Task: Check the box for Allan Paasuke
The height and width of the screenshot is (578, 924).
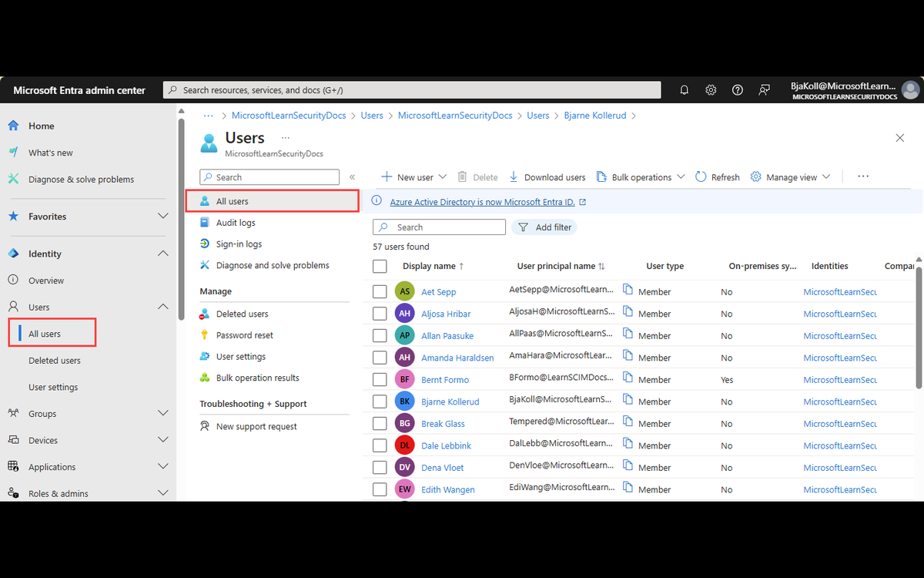Action: point(380,336)
